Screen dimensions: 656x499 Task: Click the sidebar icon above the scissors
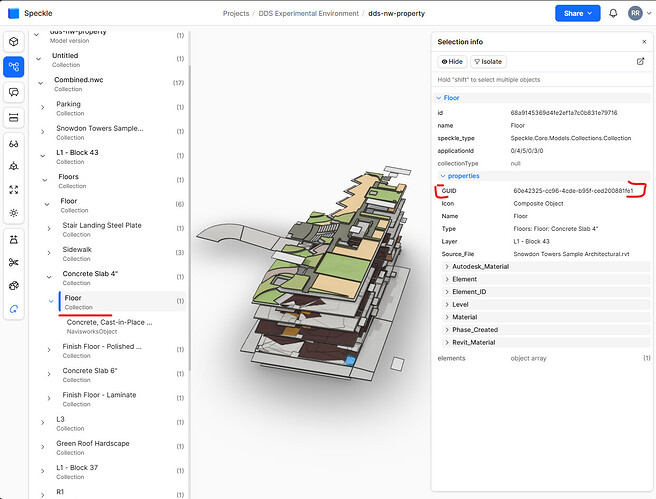14,240
